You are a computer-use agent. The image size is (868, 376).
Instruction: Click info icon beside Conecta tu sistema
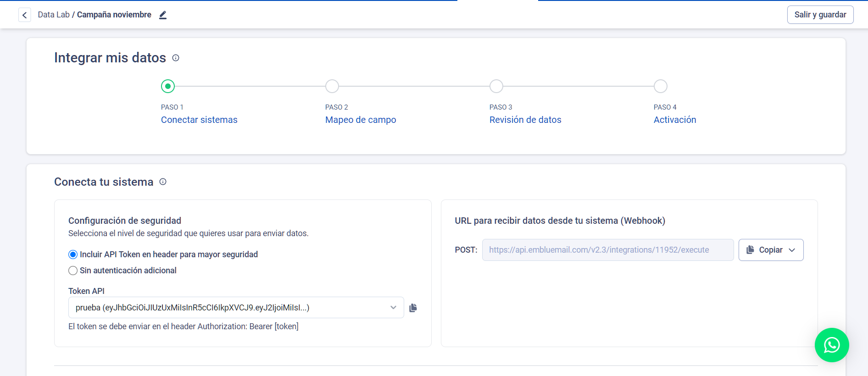(x=163, y=182)
